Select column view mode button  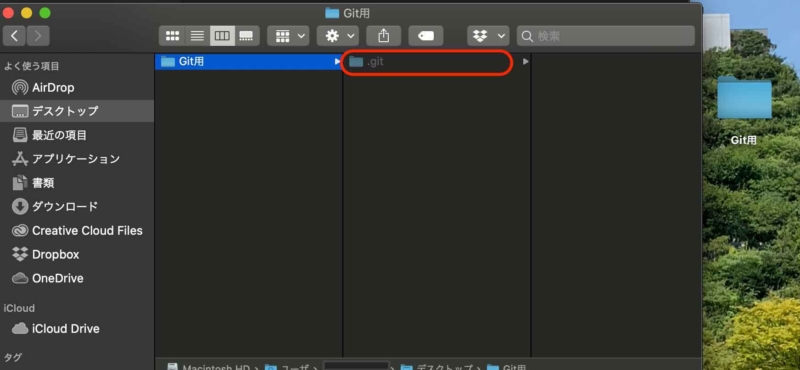[222, 36]
